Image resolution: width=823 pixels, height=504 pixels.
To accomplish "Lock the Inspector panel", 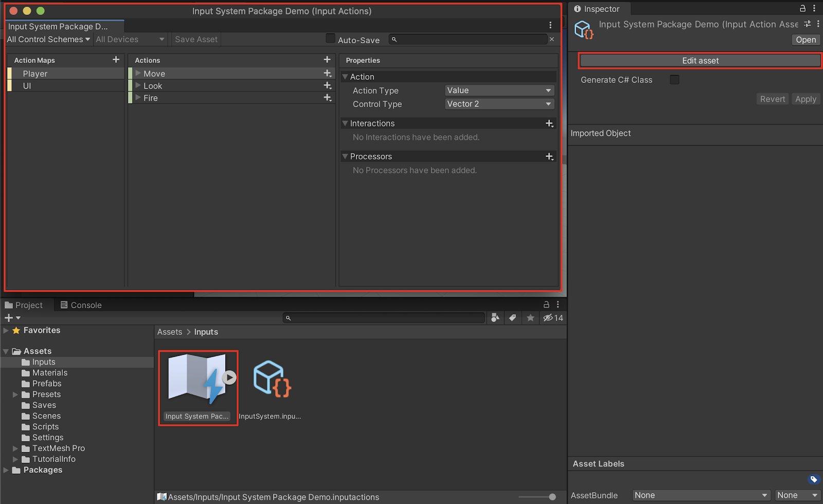I will [x=802, y=8].
